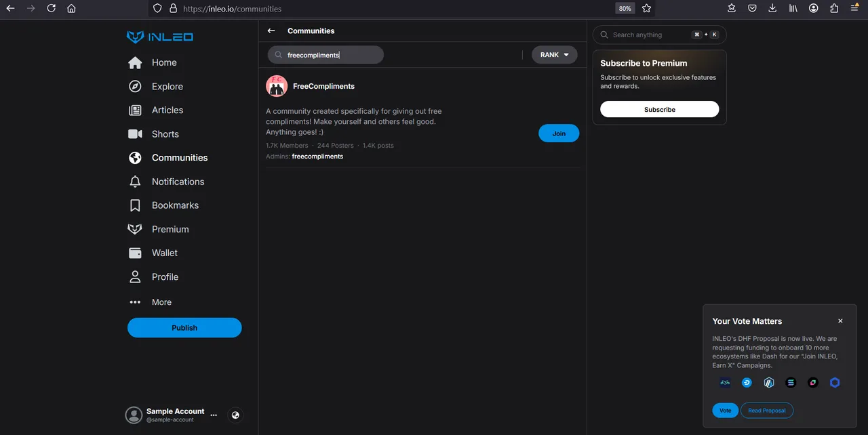Click the browser back arrow
Image resolution: width=868 pixels, height=435 pixels.
pyautogui.click(x=10, y=8)
